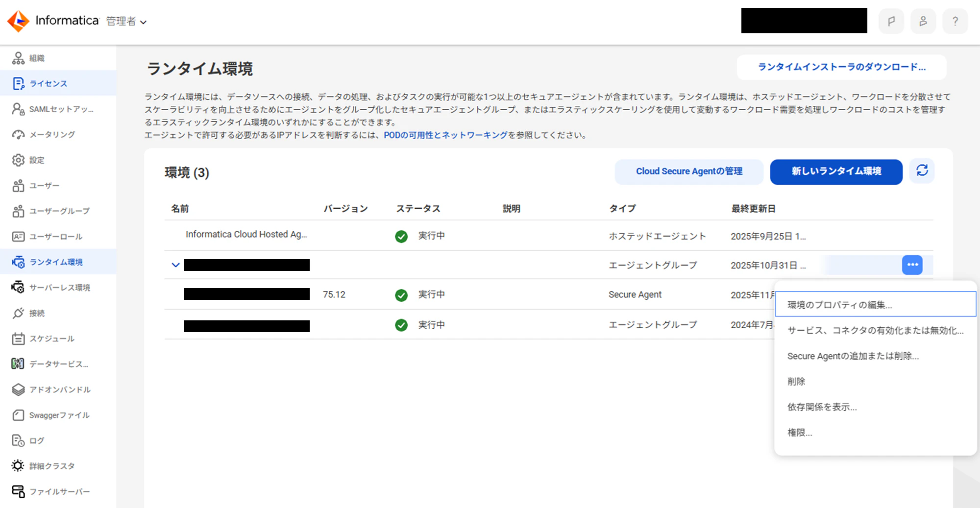Click the ユーザー sidebar icon
The image size is (980, 508).
pyautogui.click(x=18, y=186)
